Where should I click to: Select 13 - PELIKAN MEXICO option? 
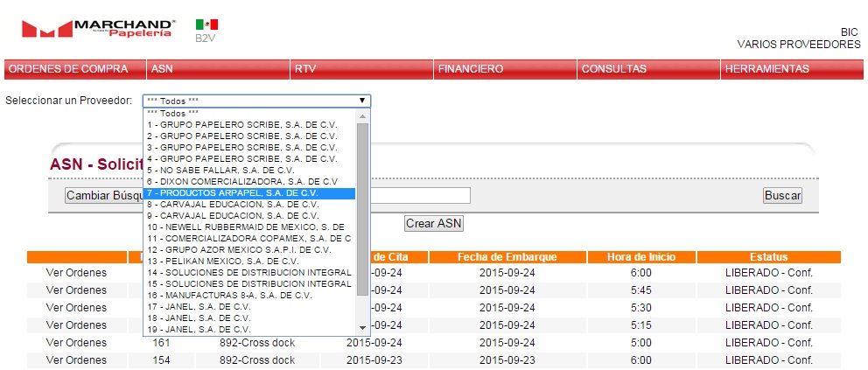click(249, 261)
